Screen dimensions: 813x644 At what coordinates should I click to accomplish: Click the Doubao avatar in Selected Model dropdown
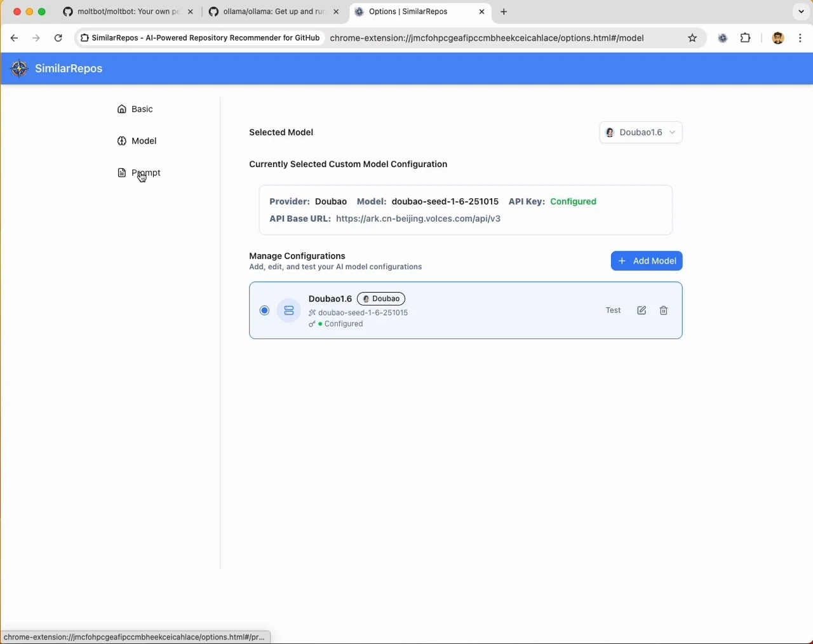point(610,133)
